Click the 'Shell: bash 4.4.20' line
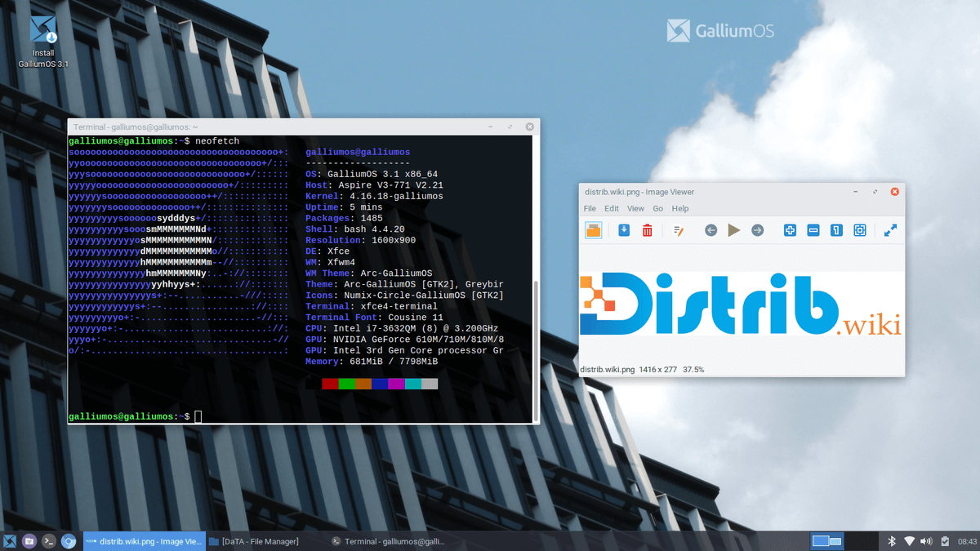980x551 pixels. 355,229
